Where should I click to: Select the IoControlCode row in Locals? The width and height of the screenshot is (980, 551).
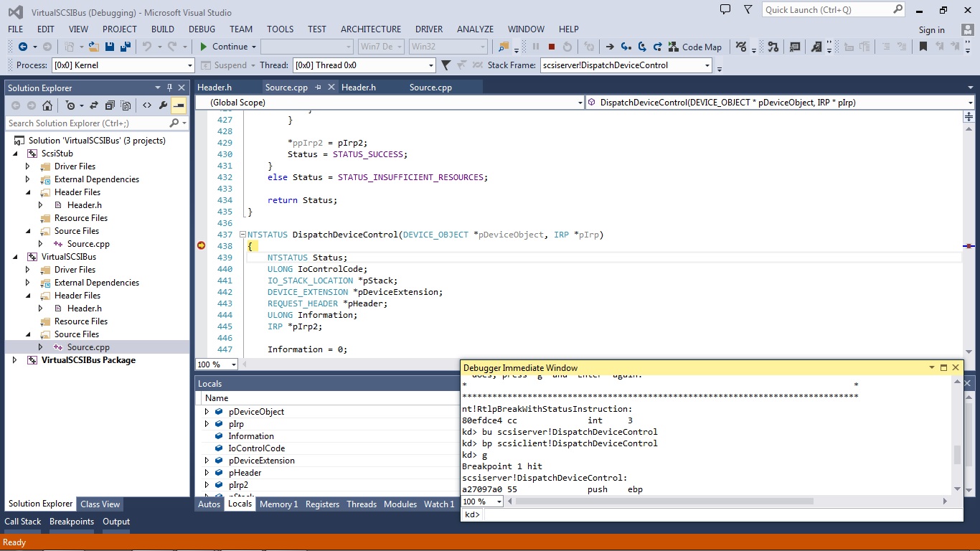257,448
